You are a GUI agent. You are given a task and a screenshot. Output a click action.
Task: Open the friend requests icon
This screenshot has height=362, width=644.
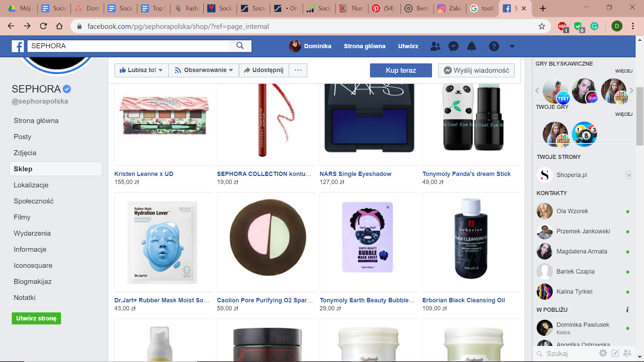[435, 46]
